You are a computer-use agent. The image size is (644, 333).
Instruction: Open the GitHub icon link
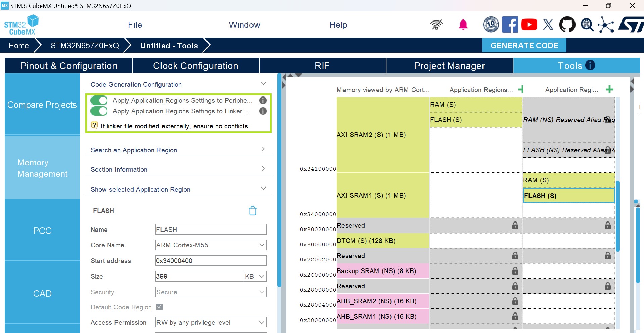pos(567,25)
